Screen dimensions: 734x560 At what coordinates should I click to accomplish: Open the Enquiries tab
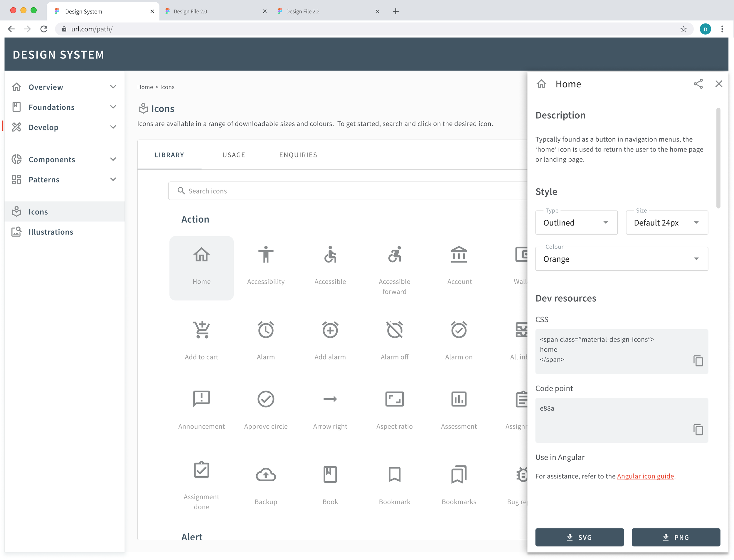(298, 155)
